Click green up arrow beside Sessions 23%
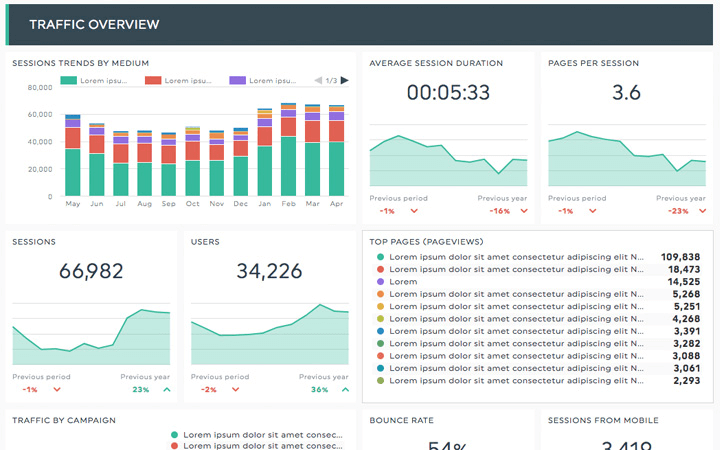720x450 pixels. [166, 390]
